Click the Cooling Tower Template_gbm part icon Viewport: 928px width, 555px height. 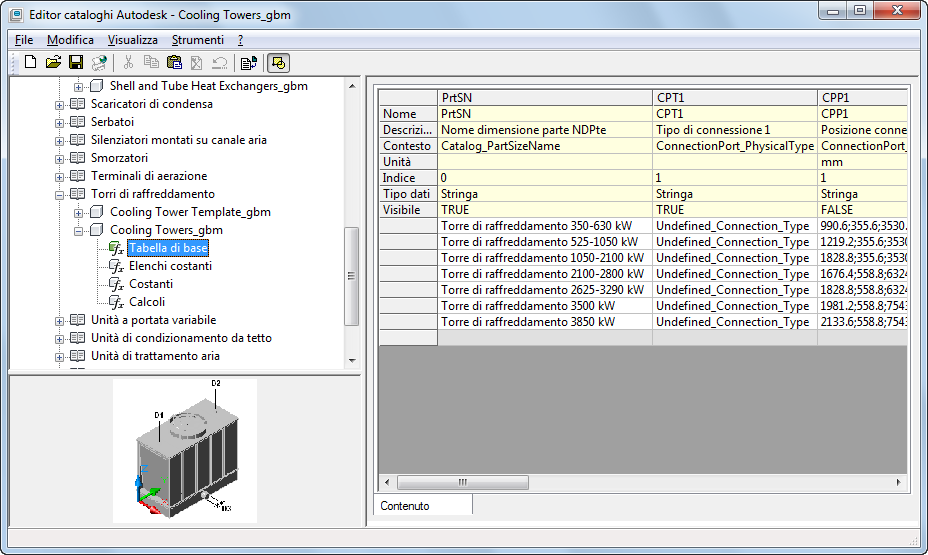pyautogui.click(x=96, y=212)
